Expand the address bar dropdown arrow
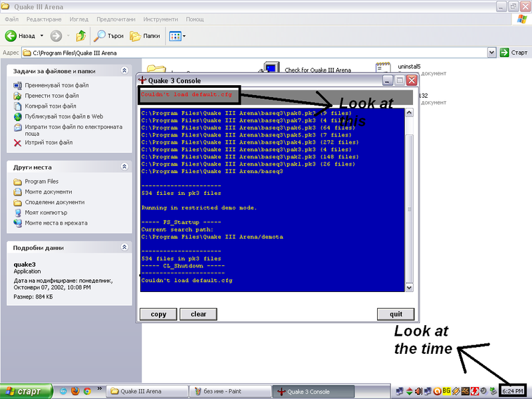The width and height of the screenshot is (532, 399). pos(491,53)
